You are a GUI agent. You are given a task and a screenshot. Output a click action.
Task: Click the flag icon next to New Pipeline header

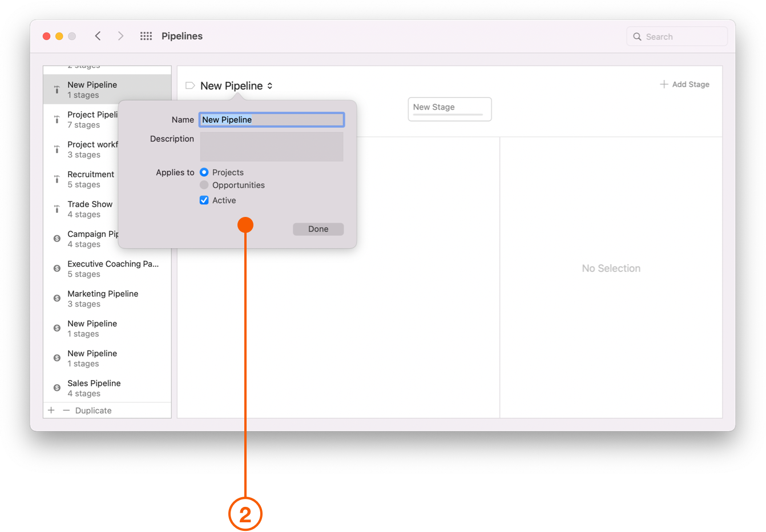pos(190,84)
